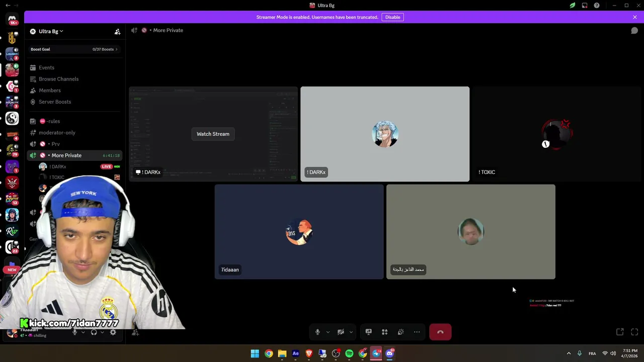Show hidden icons in system tray

(569, 353)
